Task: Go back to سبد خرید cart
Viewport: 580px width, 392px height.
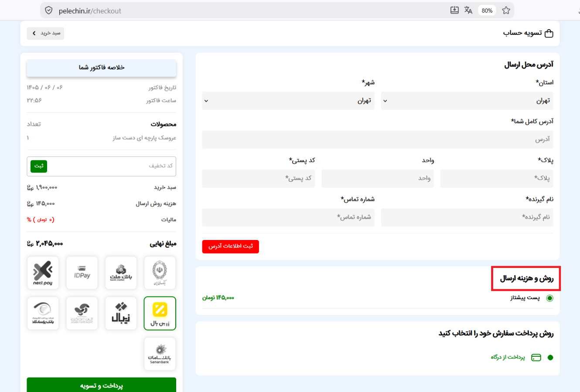Action: 45,33
